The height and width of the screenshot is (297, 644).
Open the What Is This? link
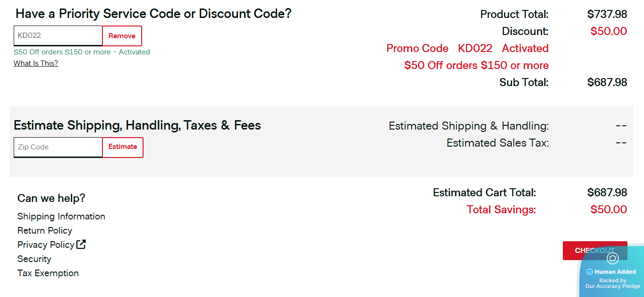(36, 63)
